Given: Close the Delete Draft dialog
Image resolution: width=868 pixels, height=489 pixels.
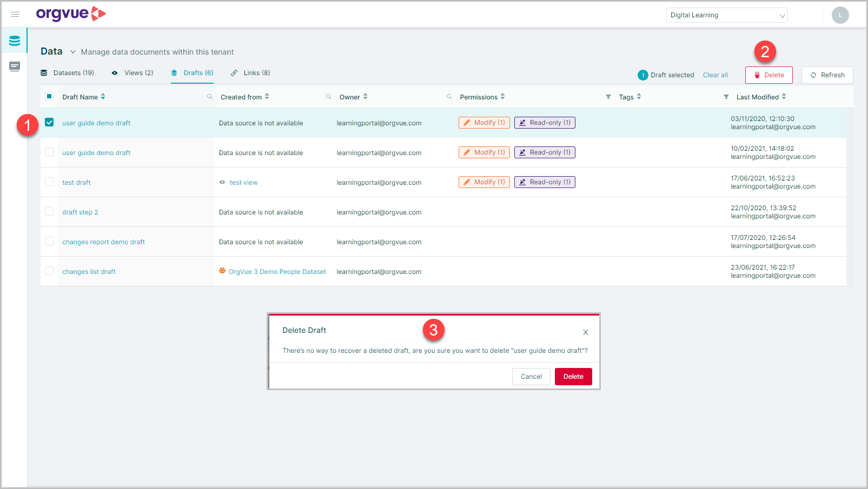Looking at the screenshot, I should (586, 332).
